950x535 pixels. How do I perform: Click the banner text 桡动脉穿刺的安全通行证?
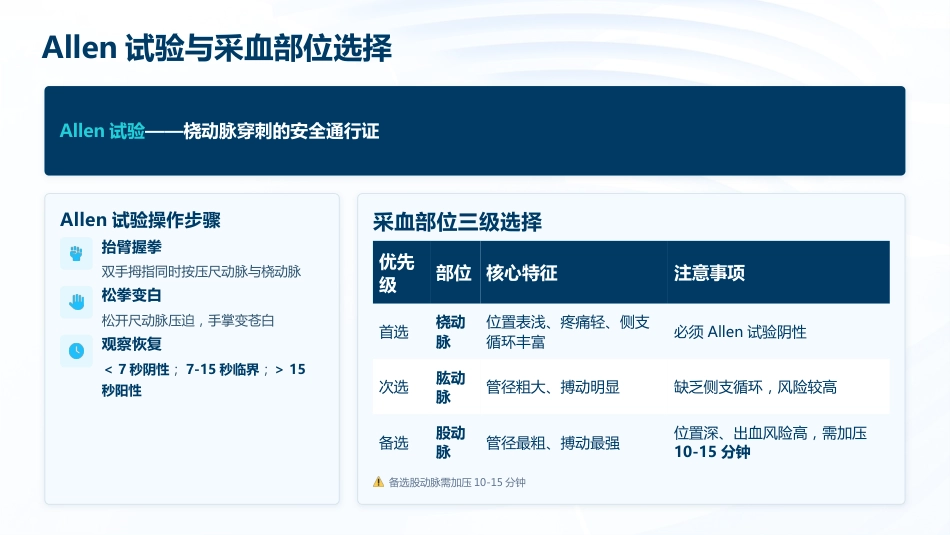281,131
